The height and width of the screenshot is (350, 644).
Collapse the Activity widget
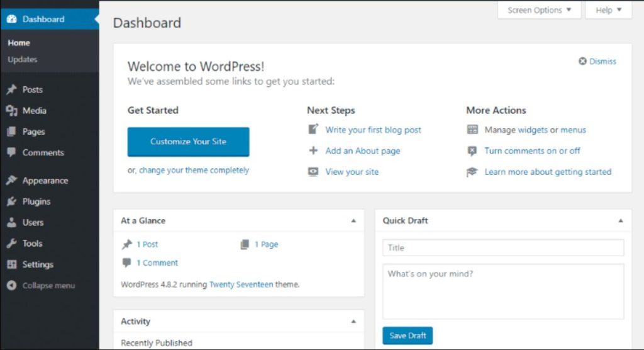pos(353,322)
